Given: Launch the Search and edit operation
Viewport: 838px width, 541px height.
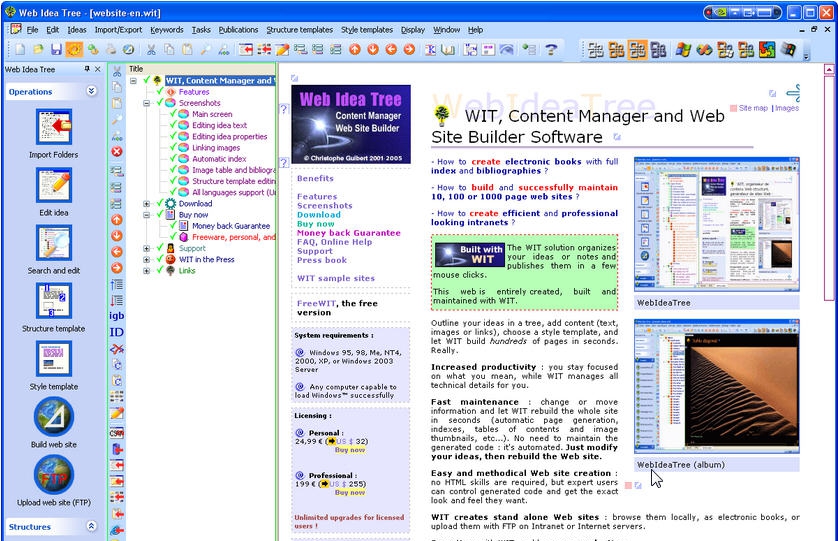Looking at the screenshot, I should (x=53, y=243).
